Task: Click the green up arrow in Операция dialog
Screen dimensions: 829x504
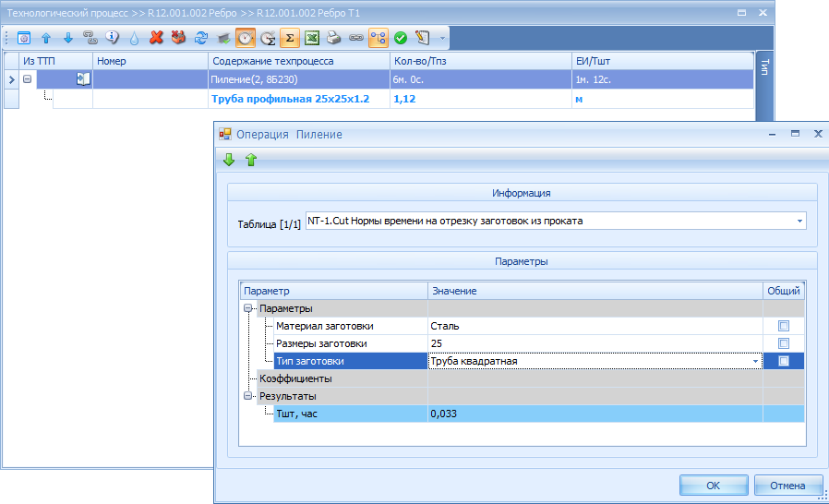Action: coord(251,160)
